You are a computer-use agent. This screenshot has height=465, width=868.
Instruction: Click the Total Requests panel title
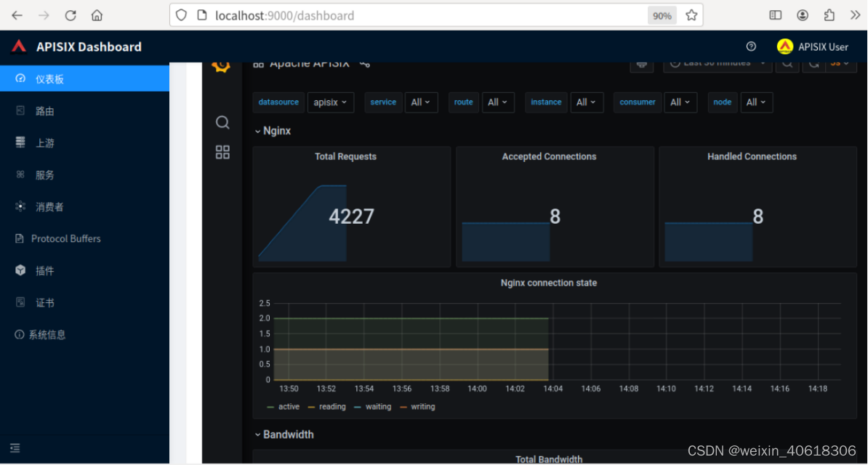point(345,157)
